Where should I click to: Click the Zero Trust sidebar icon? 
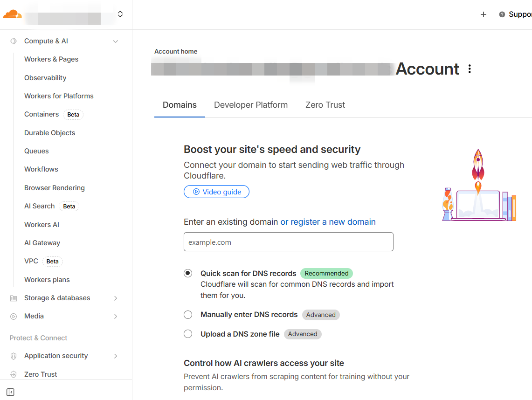(14, 374)
